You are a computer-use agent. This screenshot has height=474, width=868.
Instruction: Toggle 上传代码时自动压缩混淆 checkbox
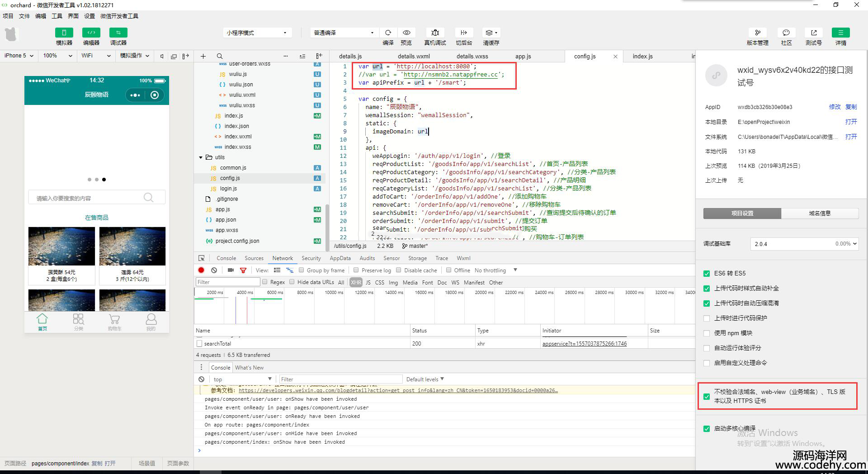pos(707,303)
